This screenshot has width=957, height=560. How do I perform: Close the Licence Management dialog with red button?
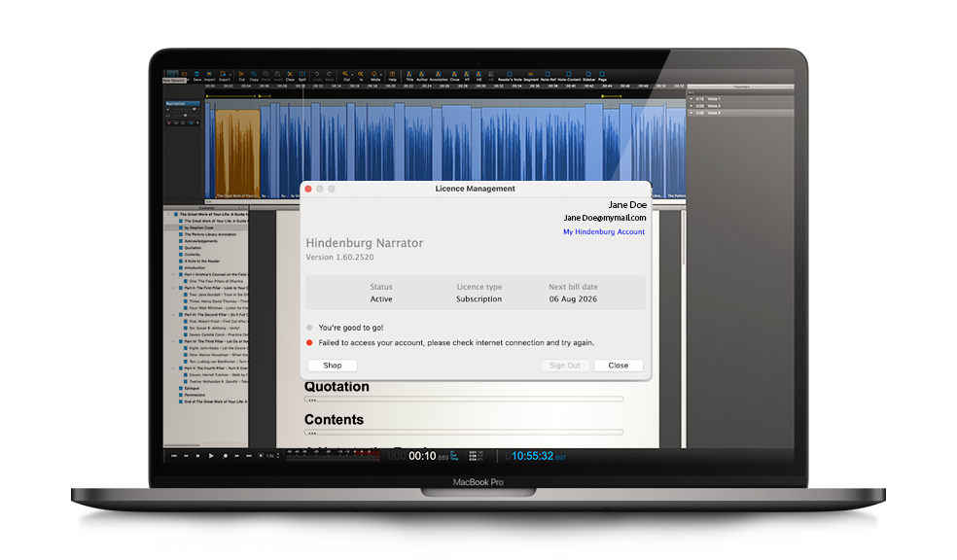(x=309, y=190)
